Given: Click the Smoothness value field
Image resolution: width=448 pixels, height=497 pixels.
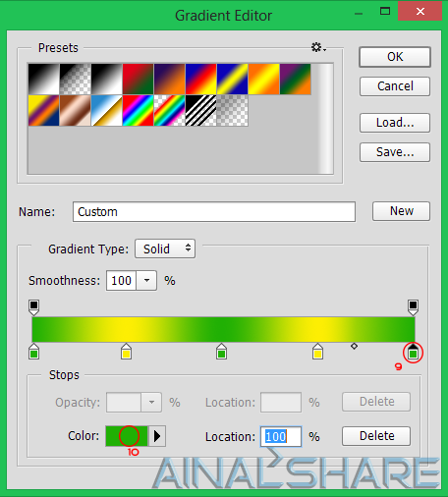Looking at the screenshot, I should coord(121,281).
